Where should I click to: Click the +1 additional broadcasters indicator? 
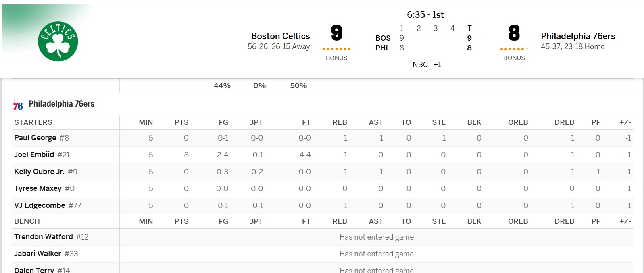[438, 65]
